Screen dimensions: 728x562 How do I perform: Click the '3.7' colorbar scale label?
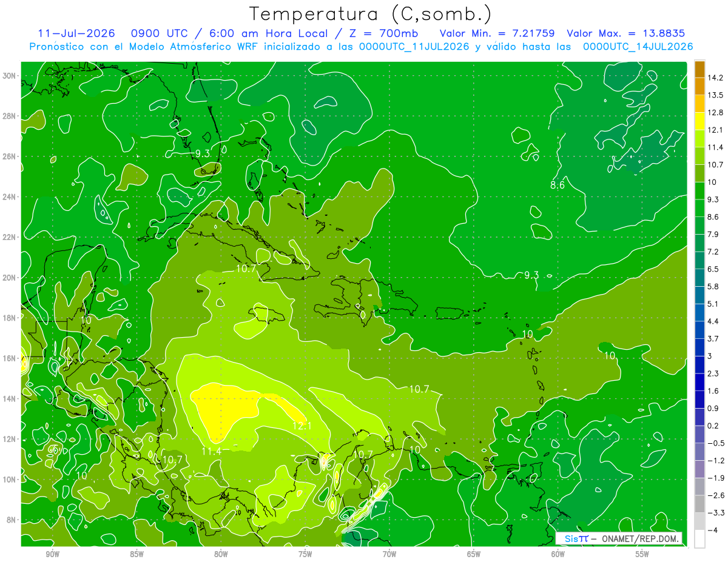click(713, 339)
